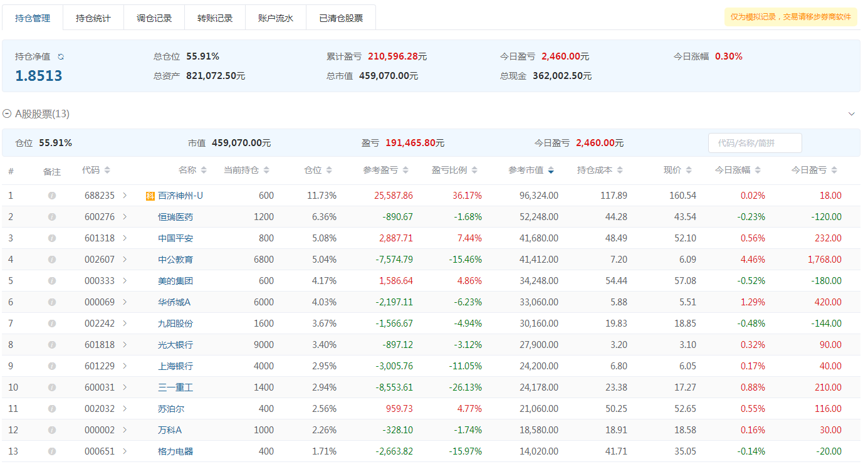Open the 三一重工 stock link

click(x=175, y=387)
